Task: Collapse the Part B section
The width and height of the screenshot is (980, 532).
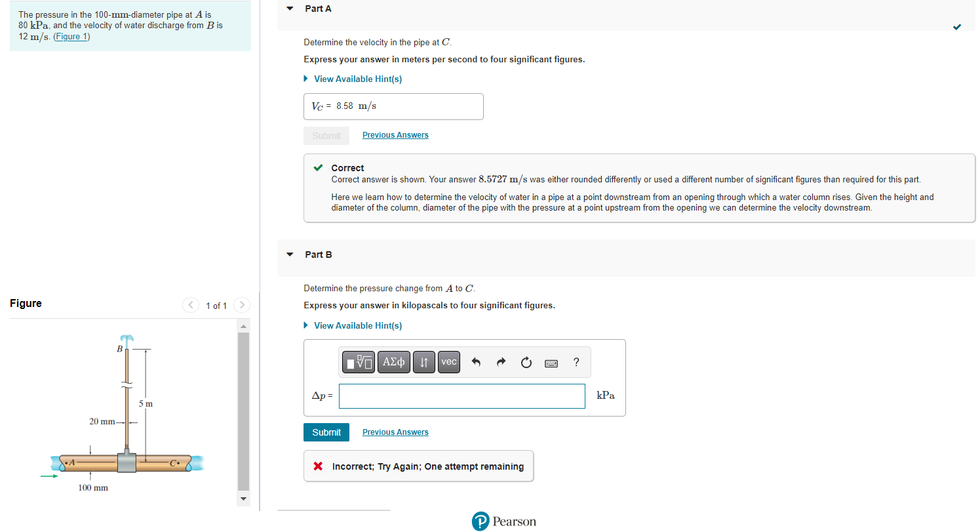Action: pos(289,255)
